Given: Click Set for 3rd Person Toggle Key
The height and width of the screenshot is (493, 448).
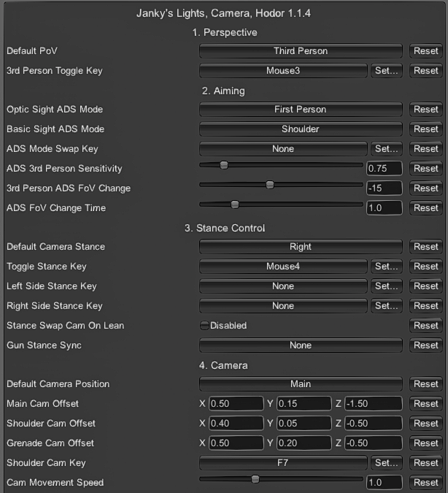Looking at the screenshot, I should pos(386,71).
